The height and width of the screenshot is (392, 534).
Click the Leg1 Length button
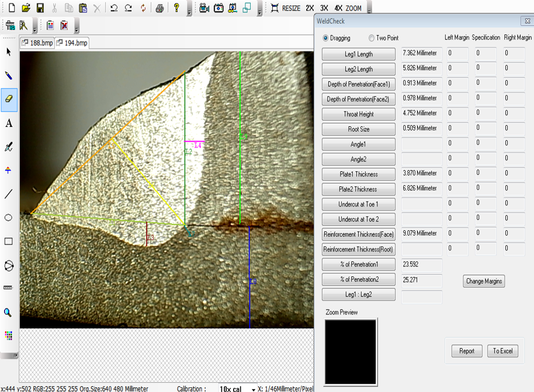click(x=359, y=54)
